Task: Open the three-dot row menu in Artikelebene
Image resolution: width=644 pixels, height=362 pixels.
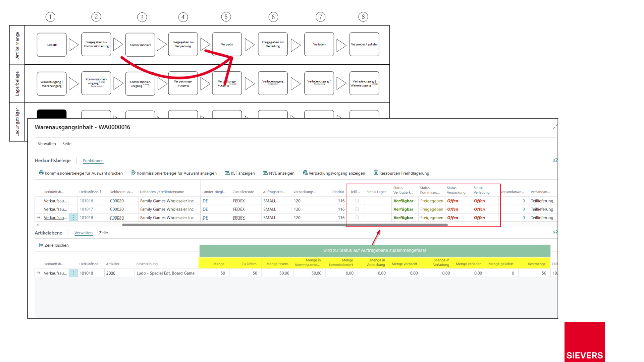Action: tap(73, 273)
